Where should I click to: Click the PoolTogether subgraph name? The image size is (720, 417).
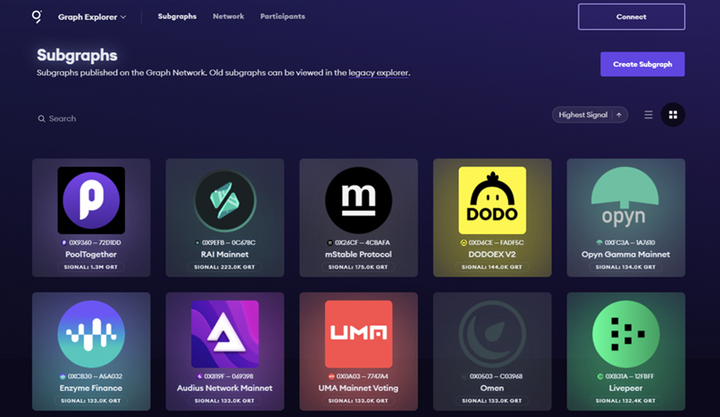click(x=91, y=254)
